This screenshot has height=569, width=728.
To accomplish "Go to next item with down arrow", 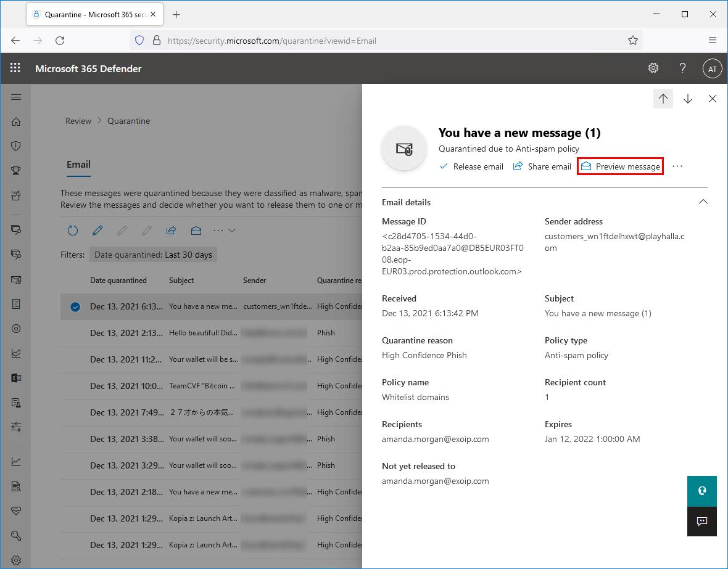I will [688, 99].
